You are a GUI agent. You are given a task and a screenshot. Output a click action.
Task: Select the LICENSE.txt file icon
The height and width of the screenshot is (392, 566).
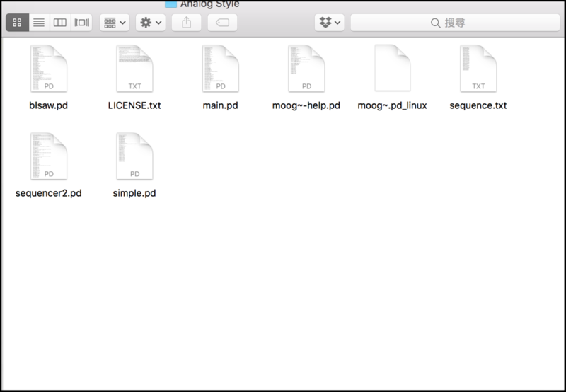pos(134,68)
